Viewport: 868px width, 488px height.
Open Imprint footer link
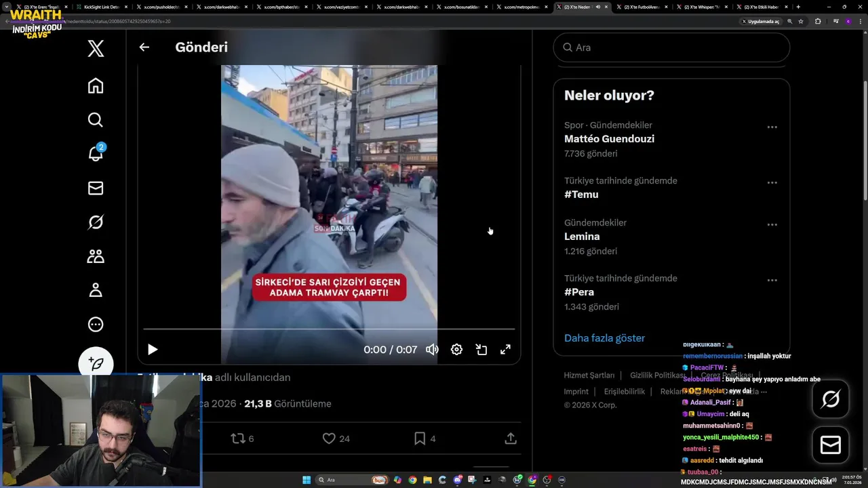(576, 392)
